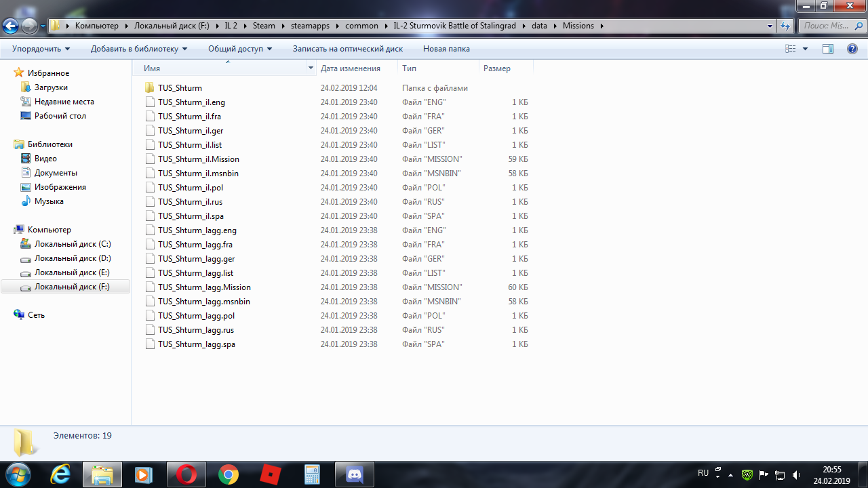The image size is (868, 488).
Task: Launch Google Chrome from the taskbar
Action: coord(229,474)
